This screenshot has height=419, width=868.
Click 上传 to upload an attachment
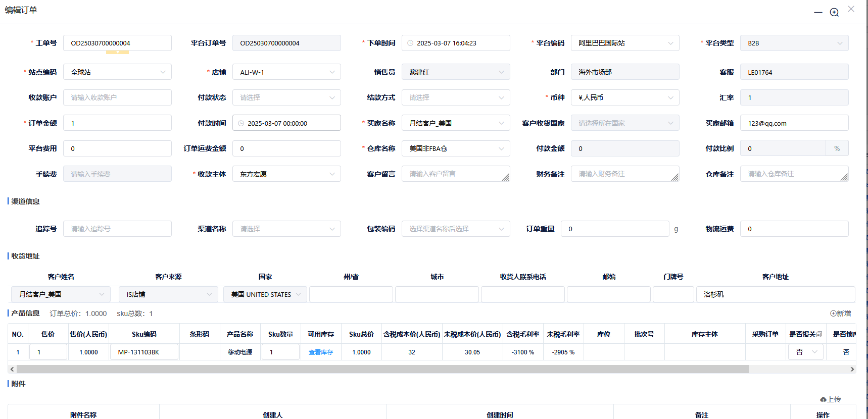(831, 399)
